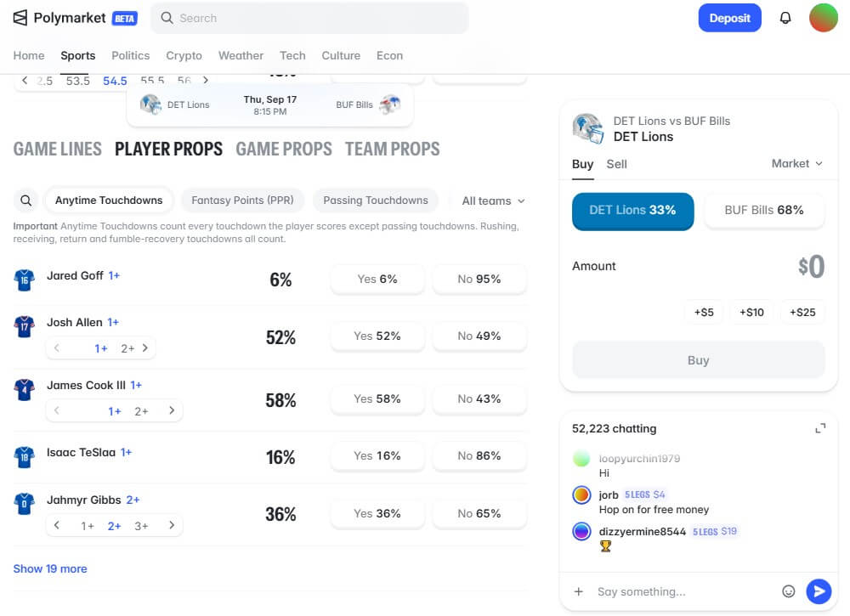Click the DET Lions helmet in the matchup card
The height and width of the screenshot is (616, 850).
click(150, 104)
